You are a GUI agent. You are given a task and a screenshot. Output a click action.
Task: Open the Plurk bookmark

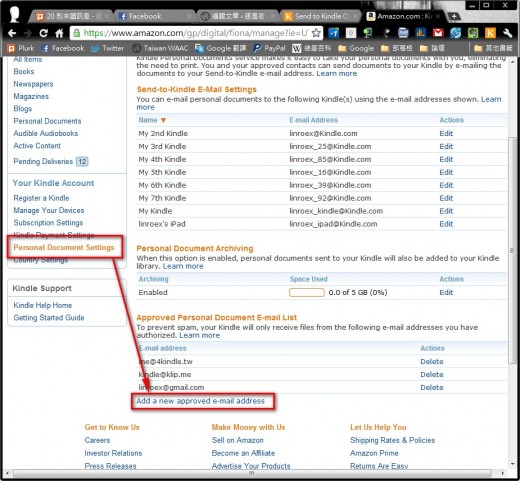tap(21, 48)
